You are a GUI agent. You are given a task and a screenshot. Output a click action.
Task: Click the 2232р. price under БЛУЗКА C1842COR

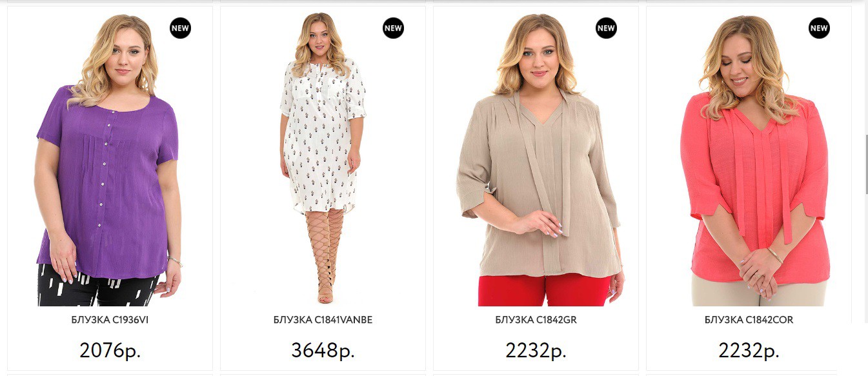click(749, 350)
